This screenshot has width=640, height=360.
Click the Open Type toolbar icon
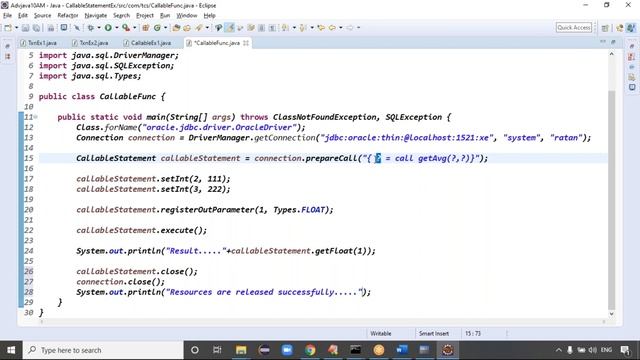176,28
